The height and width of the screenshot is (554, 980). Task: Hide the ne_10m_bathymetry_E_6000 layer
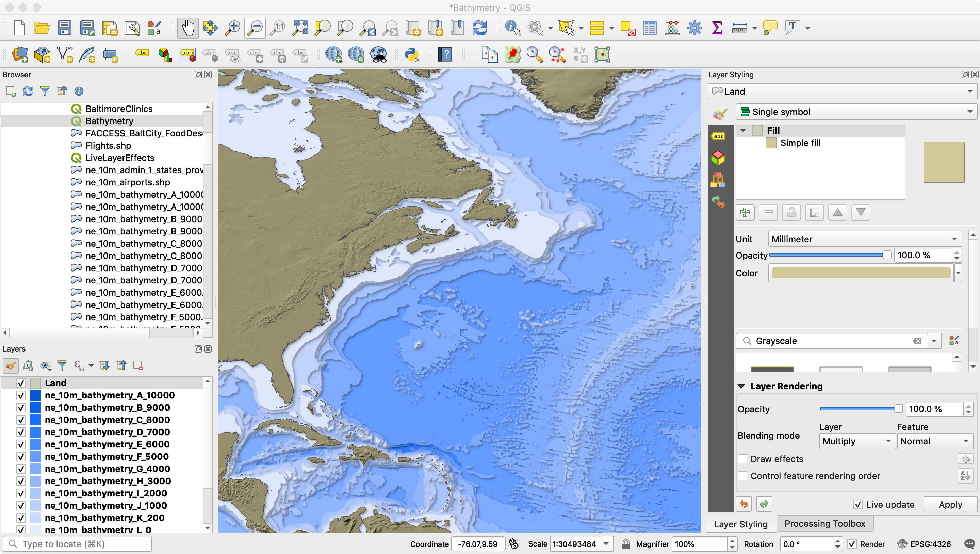pyautogui.click(x=21, y=444)
